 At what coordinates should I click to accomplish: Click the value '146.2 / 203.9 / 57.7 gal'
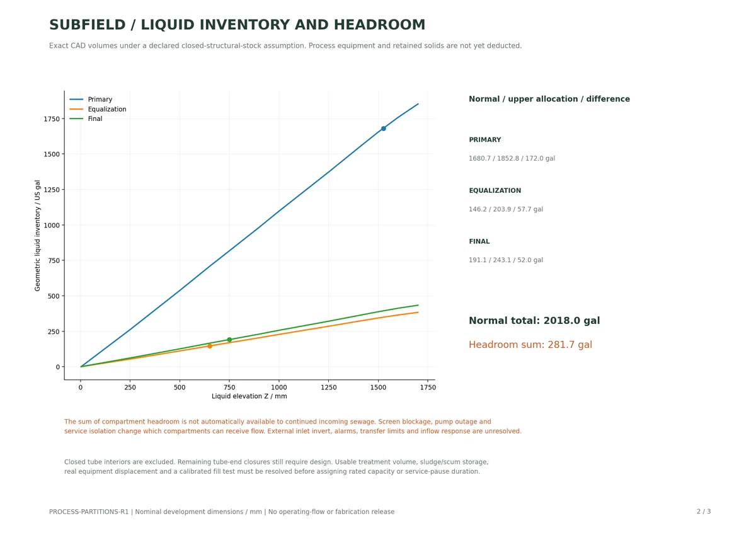coord(506,209)
